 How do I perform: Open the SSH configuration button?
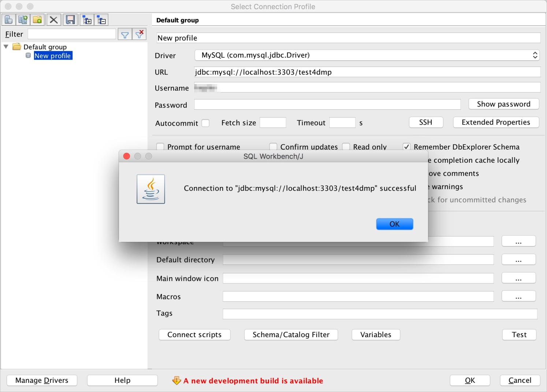tap(426, 122)
